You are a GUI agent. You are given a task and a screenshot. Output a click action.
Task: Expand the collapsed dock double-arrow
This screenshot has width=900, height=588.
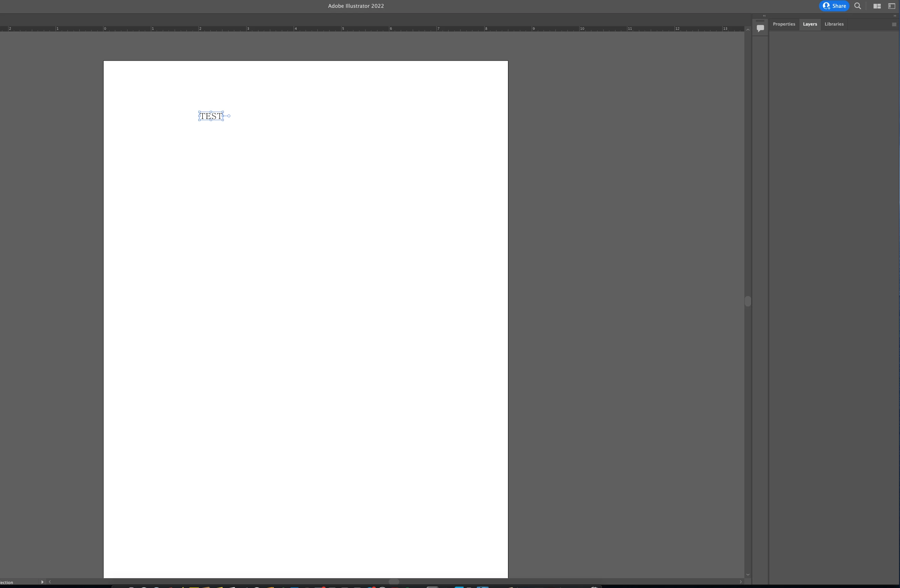(x=764, y=16)
